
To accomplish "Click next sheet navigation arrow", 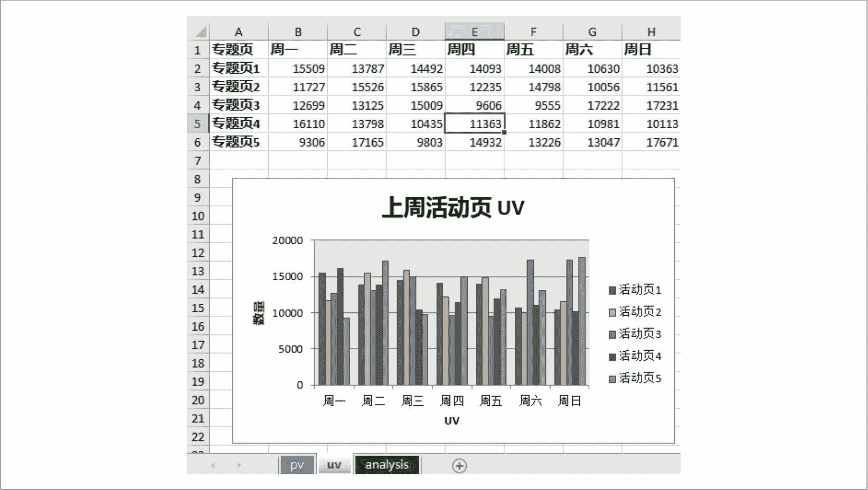I will click(x=239, y=465).
